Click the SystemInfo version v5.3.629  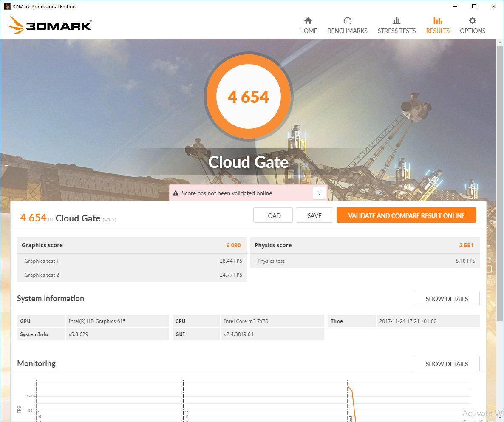(x=78, y=334)
